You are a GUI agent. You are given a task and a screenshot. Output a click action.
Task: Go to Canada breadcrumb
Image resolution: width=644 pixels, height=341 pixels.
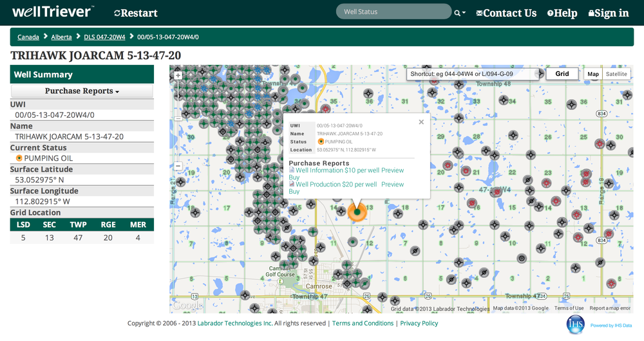(x=28, y=37)
